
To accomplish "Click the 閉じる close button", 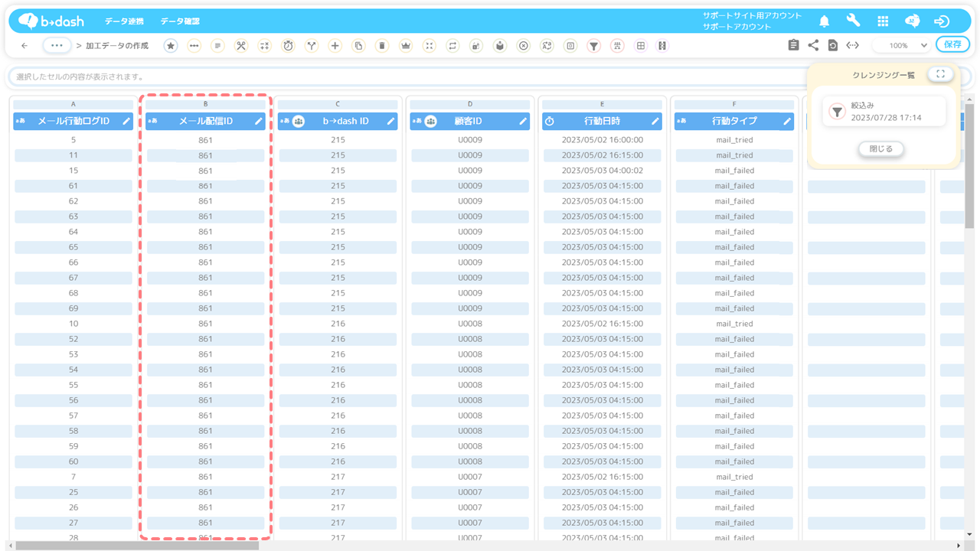I will click(881, 148).
